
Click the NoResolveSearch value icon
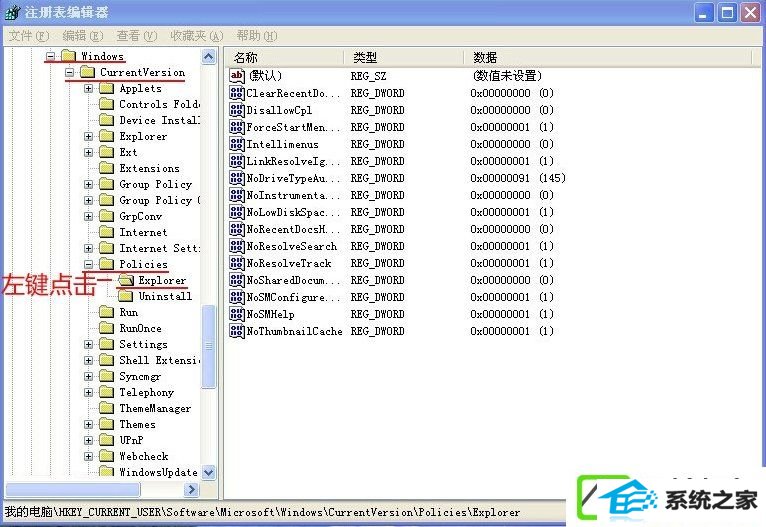click(237, 246)
